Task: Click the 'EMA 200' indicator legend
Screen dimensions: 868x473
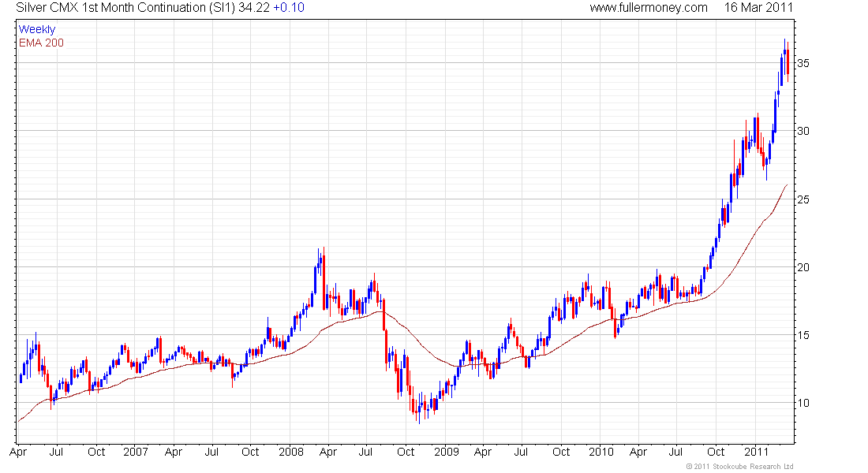Action: pos(41,43)
